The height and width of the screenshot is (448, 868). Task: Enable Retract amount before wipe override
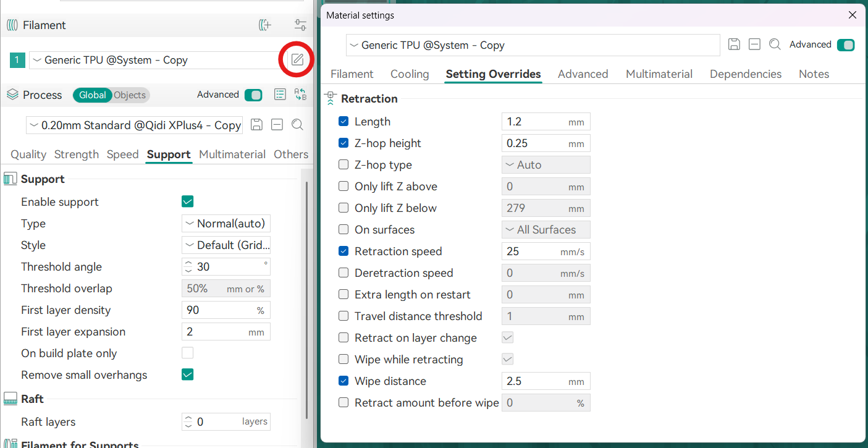[x=343, y=403]
